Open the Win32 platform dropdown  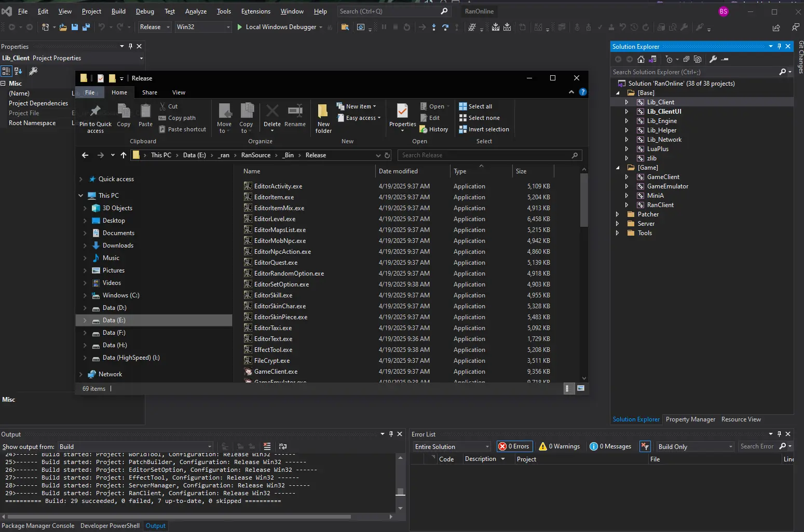point(203,27)
